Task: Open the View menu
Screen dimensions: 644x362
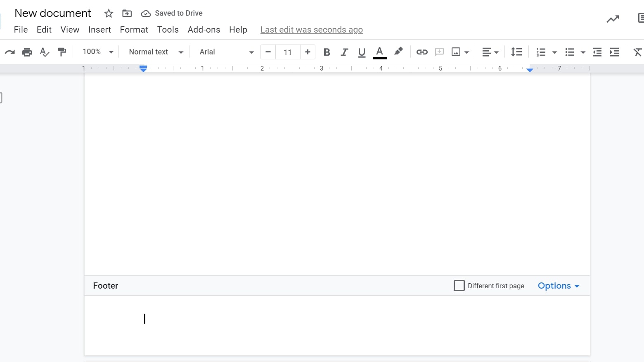Action: tap(70, 30)
